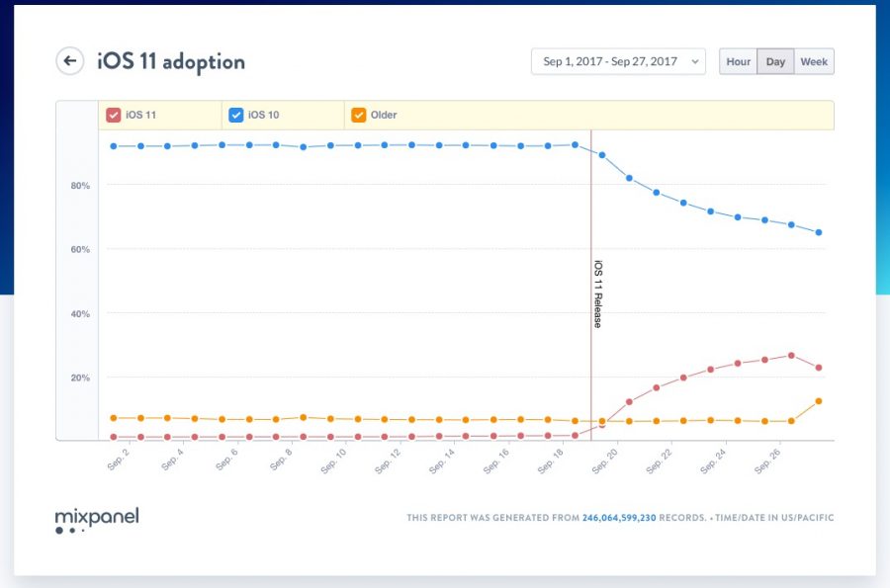Switch to Hour view
890x588 pixels.
point(739,61)
